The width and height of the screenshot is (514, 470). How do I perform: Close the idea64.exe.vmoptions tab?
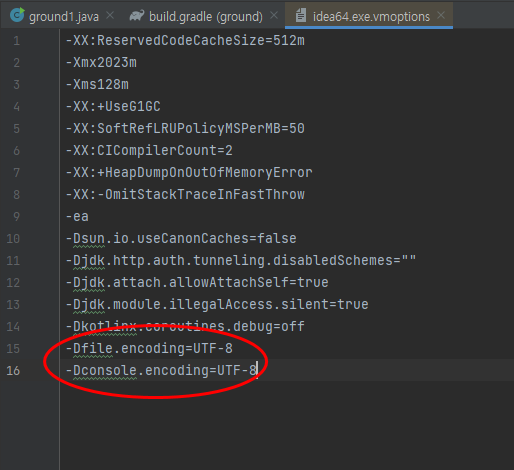coord(441,15)
